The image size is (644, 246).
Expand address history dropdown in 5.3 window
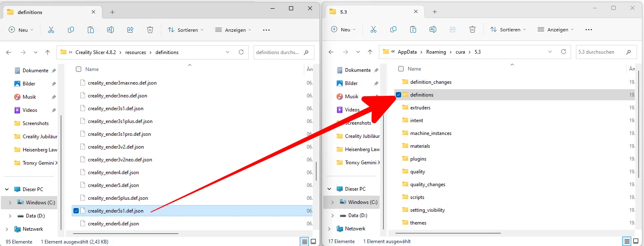550,52
